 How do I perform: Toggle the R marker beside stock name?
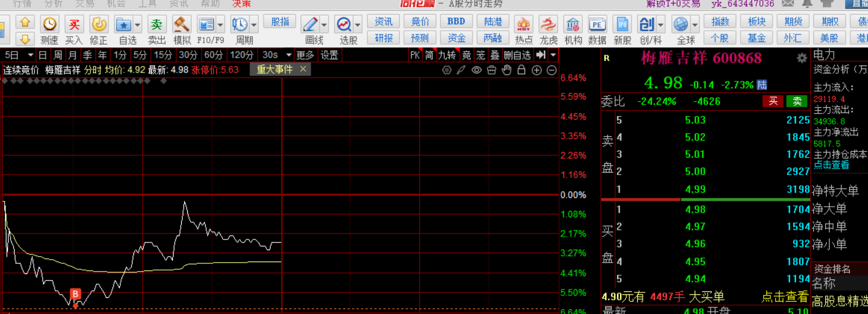(607, 58)
